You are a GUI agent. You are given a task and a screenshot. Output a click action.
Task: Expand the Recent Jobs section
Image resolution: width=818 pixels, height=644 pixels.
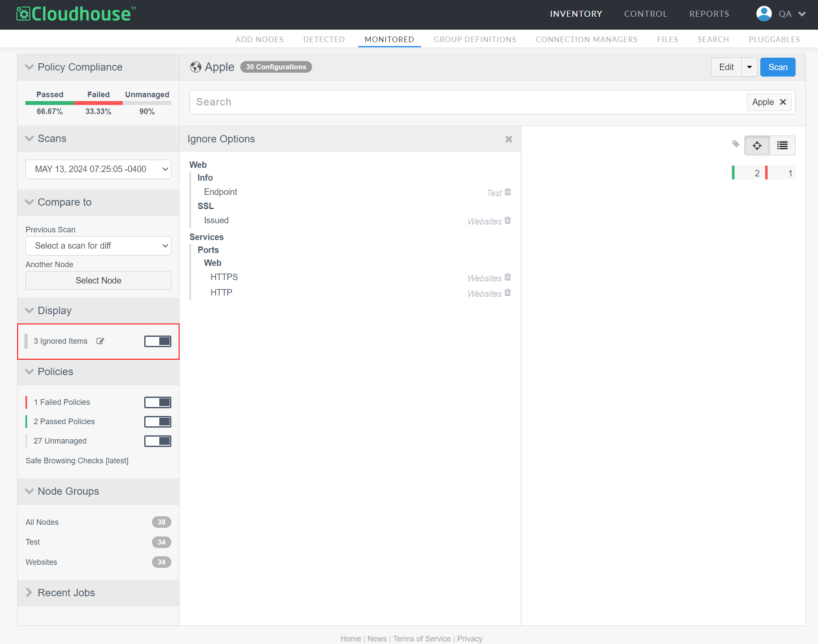pos(66,593)
